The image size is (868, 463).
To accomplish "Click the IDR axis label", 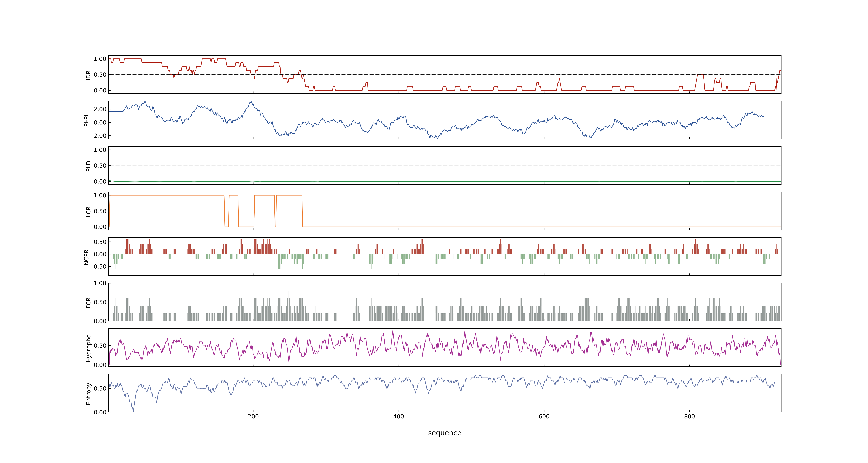I will [88, 75].
